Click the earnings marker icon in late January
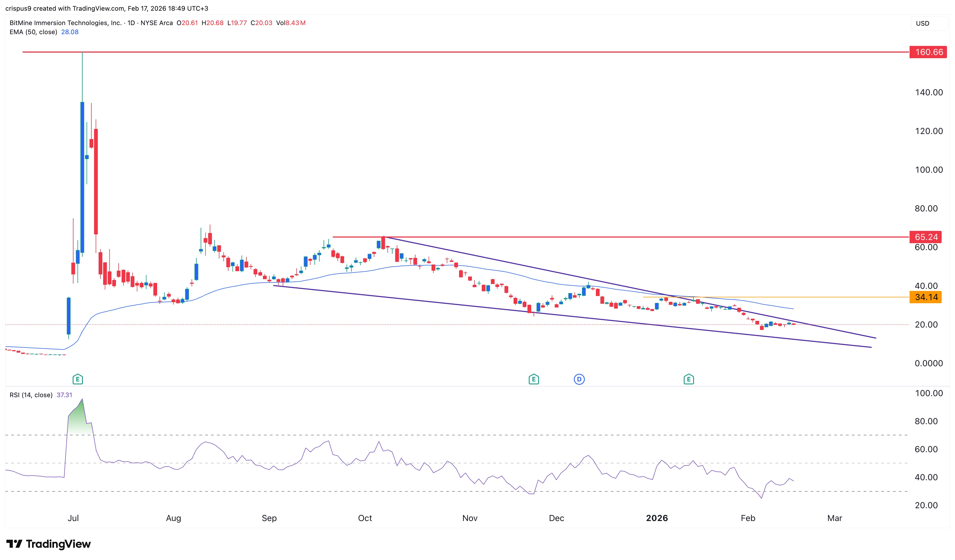 point(689,379)
